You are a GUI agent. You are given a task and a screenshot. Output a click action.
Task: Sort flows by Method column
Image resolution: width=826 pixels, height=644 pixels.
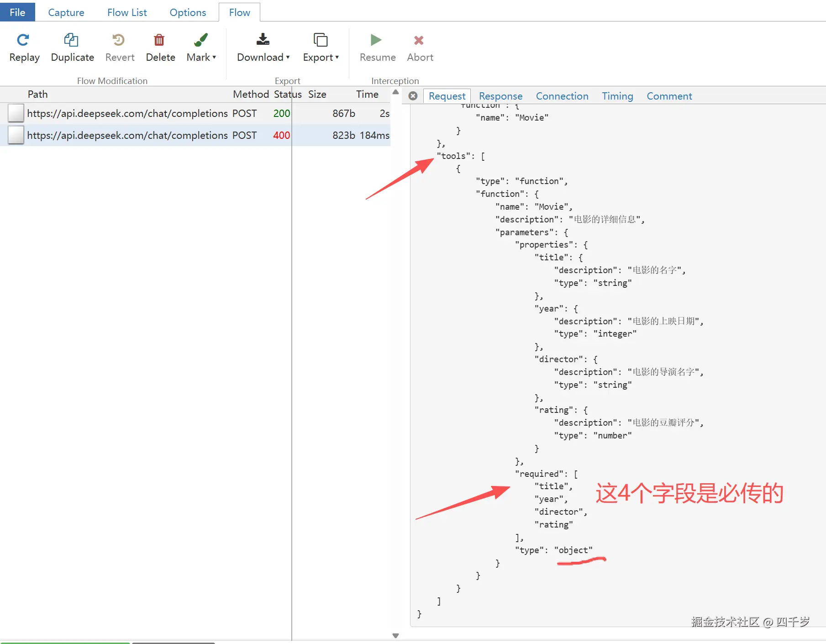(x=251, y=94)
